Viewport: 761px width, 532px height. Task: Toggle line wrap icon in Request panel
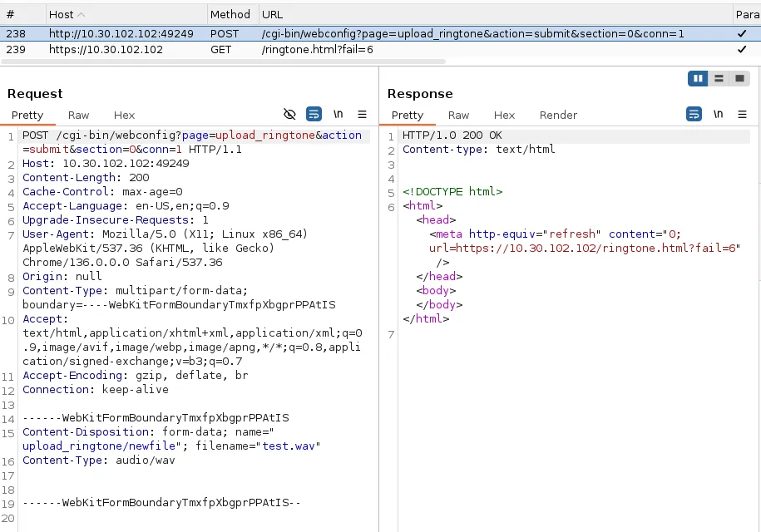point(314,115)
